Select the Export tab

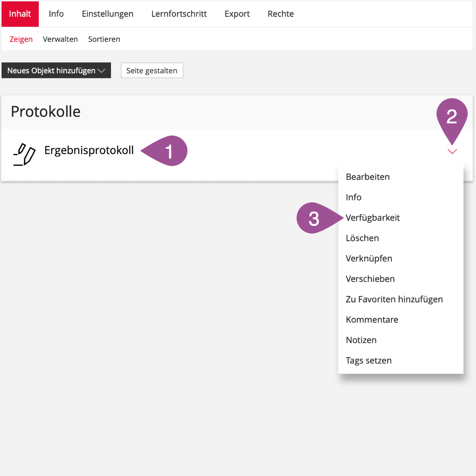237,14
